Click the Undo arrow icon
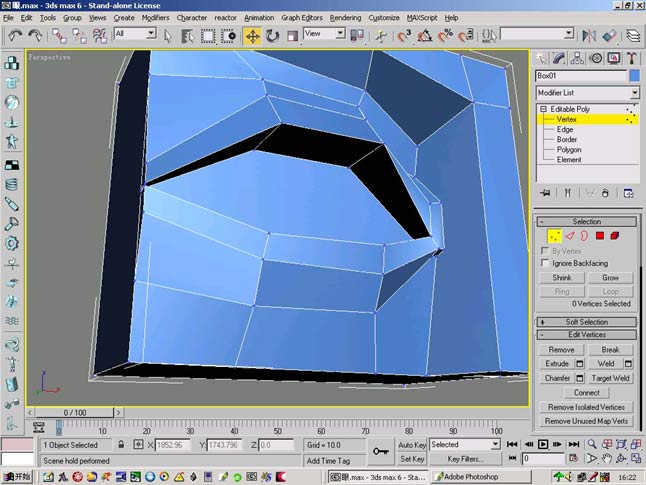 click(15, 36)
